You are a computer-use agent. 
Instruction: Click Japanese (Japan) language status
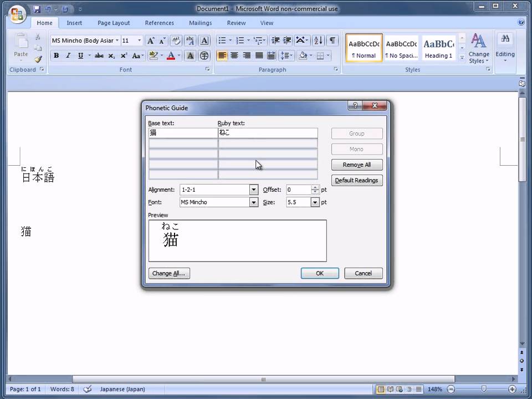[x=122, y=389]
